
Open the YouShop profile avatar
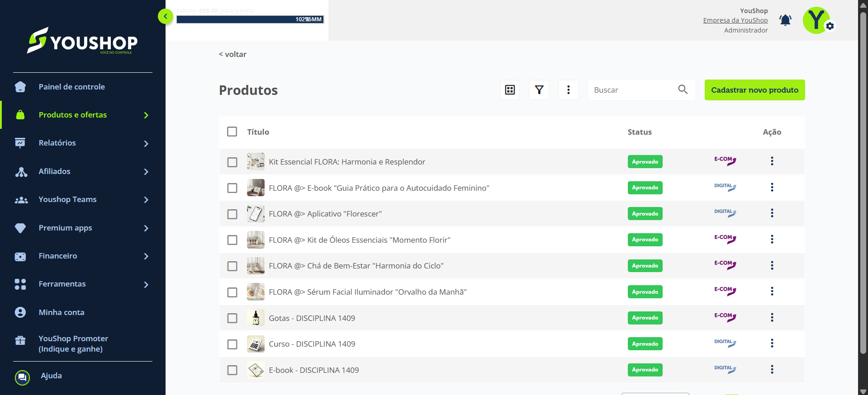(x=817, y=20)
